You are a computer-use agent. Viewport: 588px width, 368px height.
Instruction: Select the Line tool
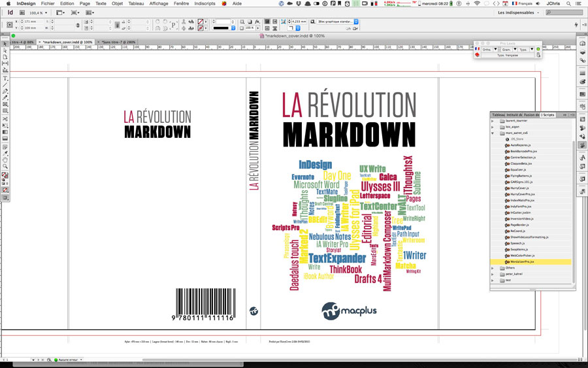[5, 85]
